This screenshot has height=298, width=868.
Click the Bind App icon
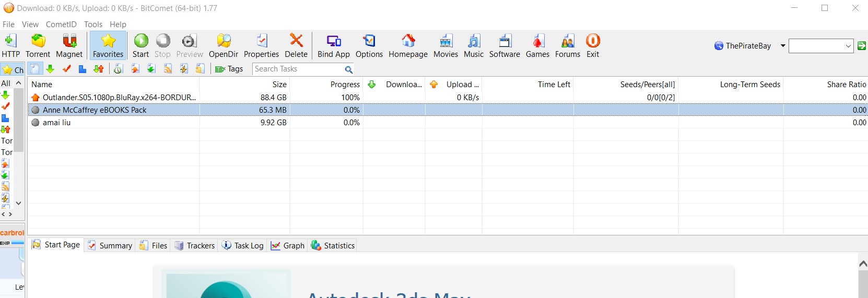pos(334,45)
